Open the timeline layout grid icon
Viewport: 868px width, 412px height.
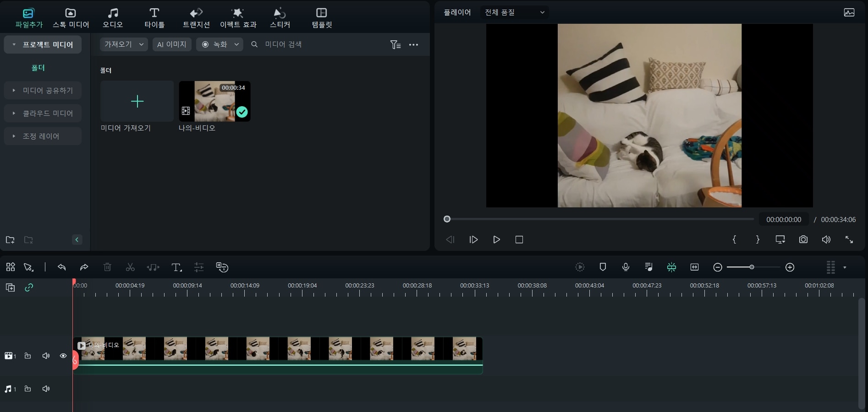pos(11,267)
